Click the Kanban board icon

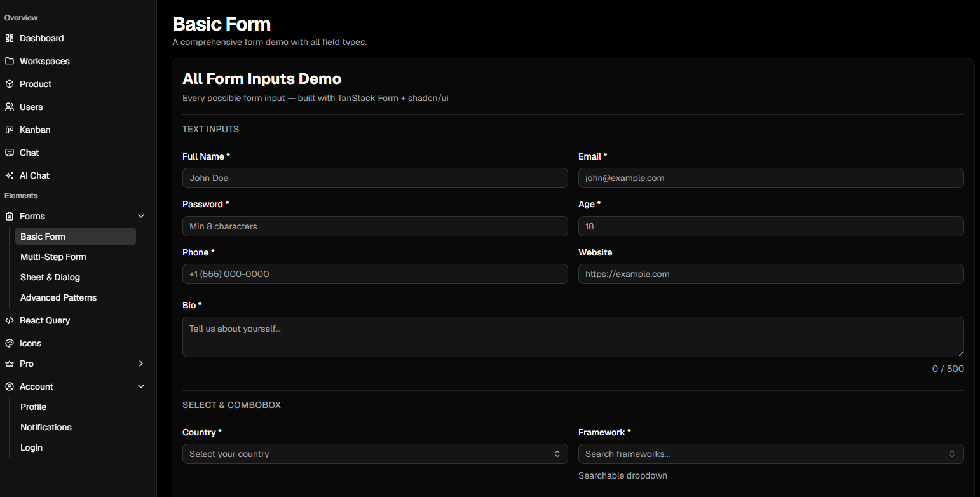pos(10,130)
